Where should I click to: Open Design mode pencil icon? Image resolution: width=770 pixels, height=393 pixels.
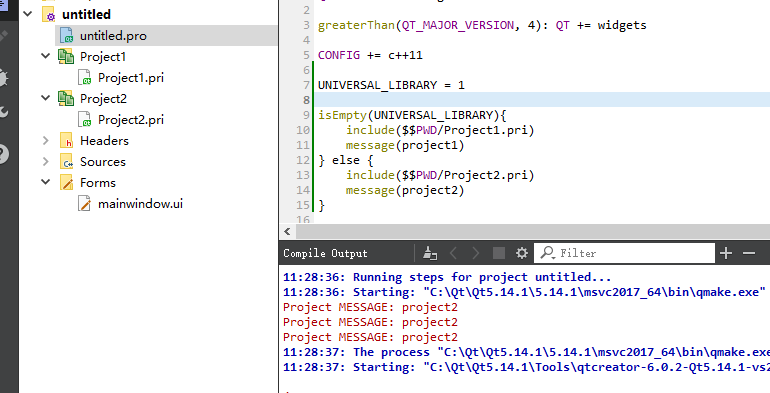4,36
